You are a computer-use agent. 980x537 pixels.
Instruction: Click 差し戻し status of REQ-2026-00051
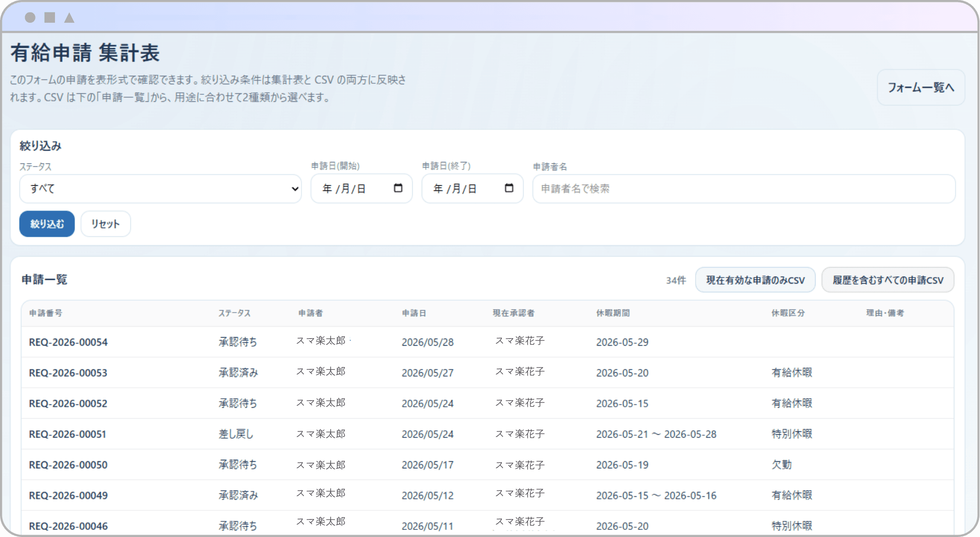tap(236, 434)
